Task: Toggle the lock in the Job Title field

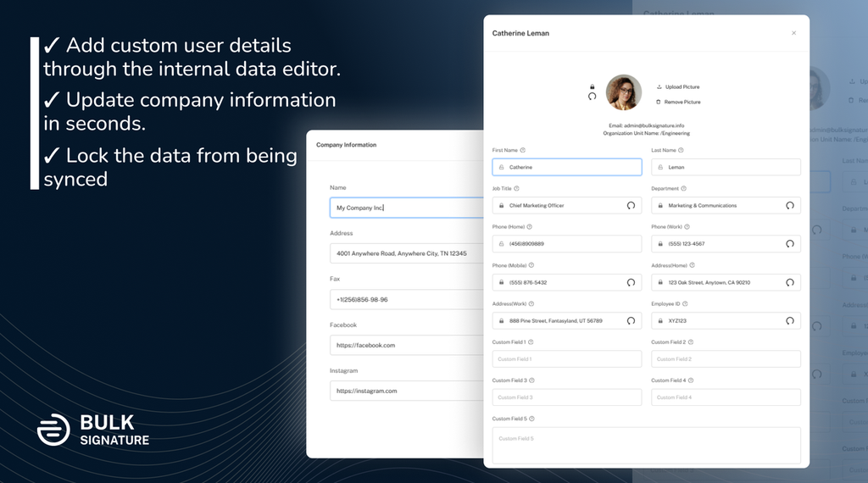Action: 502,205
